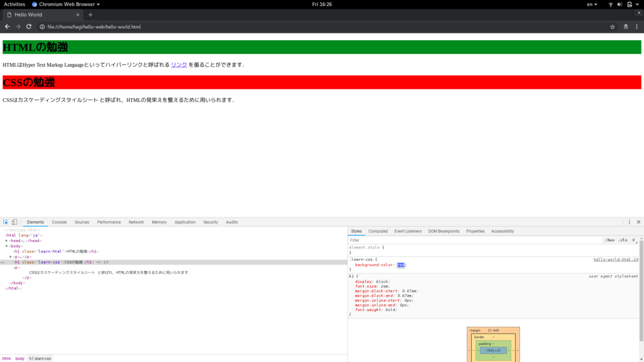Screen dimensions: 644x362
Task: Close the DevTools panel
Action: (639, 222)
